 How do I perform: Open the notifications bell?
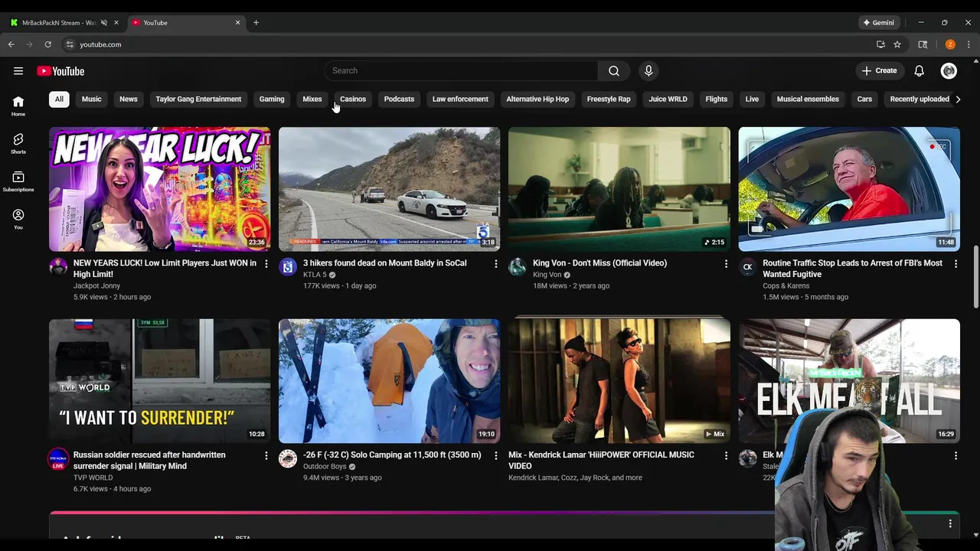click(920, 71)
